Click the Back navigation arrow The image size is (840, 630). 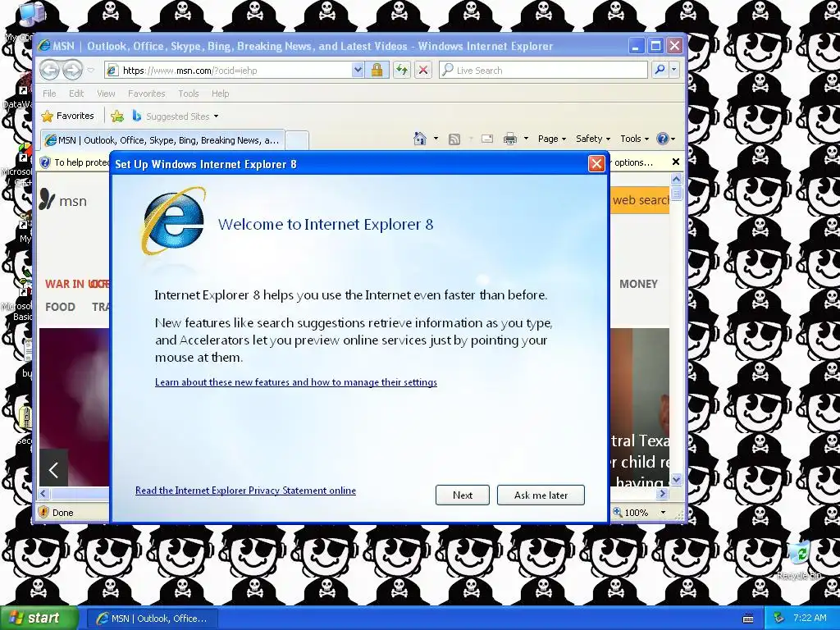click(x=49, y=70)
